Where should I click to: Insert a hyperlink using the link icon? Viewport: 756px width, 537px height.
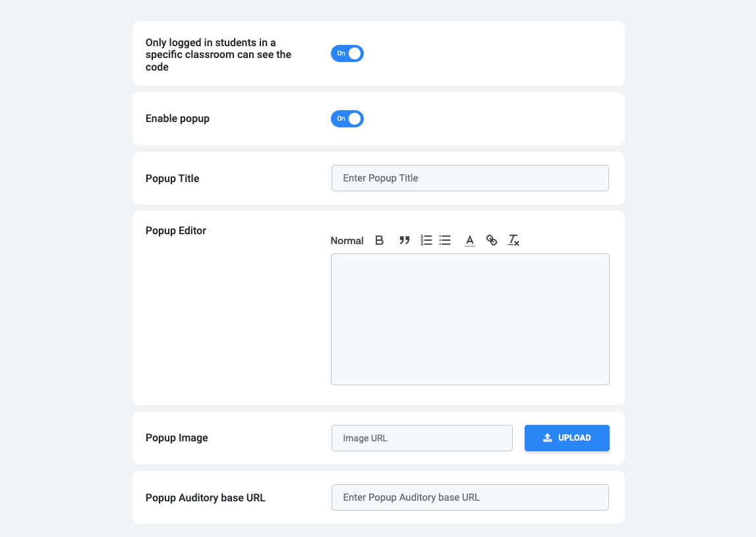(492, 241)
